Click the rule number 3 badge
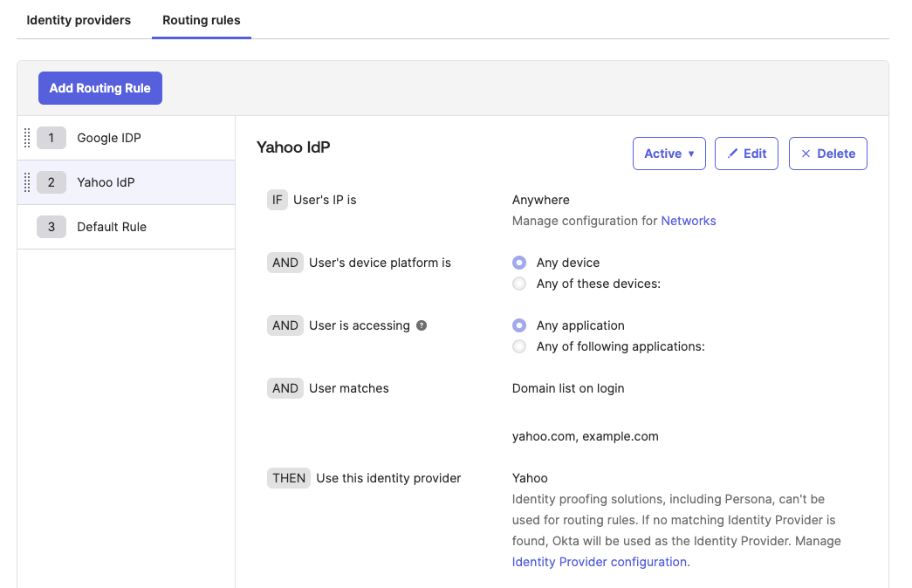 coord(51,227)
